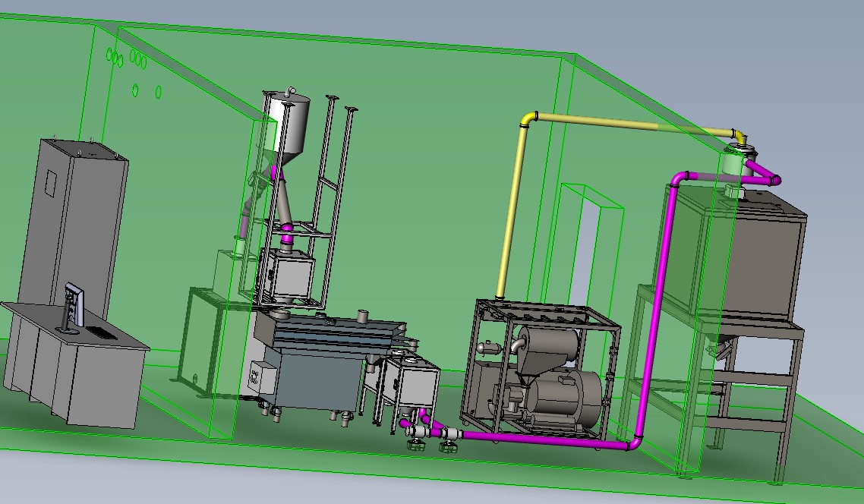The width and height of the screenshot is (864, 504).
Task: Select a circular hole in left wall
Action: click(x=135, y=90)
